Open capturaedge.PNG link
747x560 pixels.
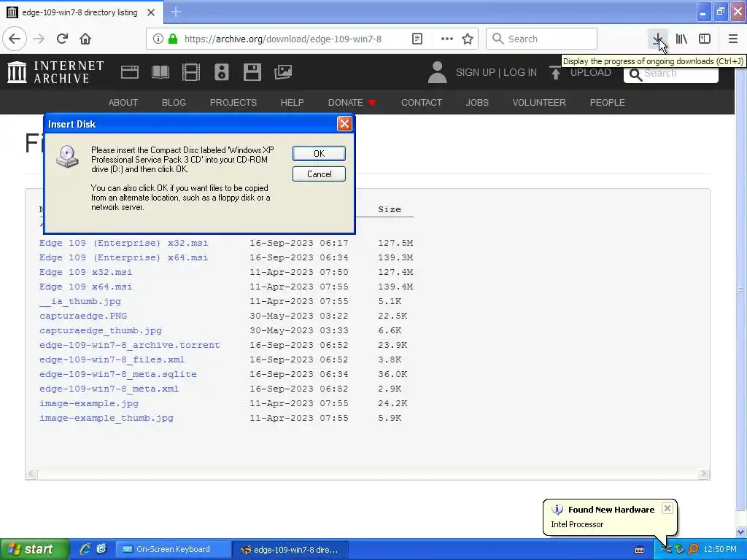83,316
